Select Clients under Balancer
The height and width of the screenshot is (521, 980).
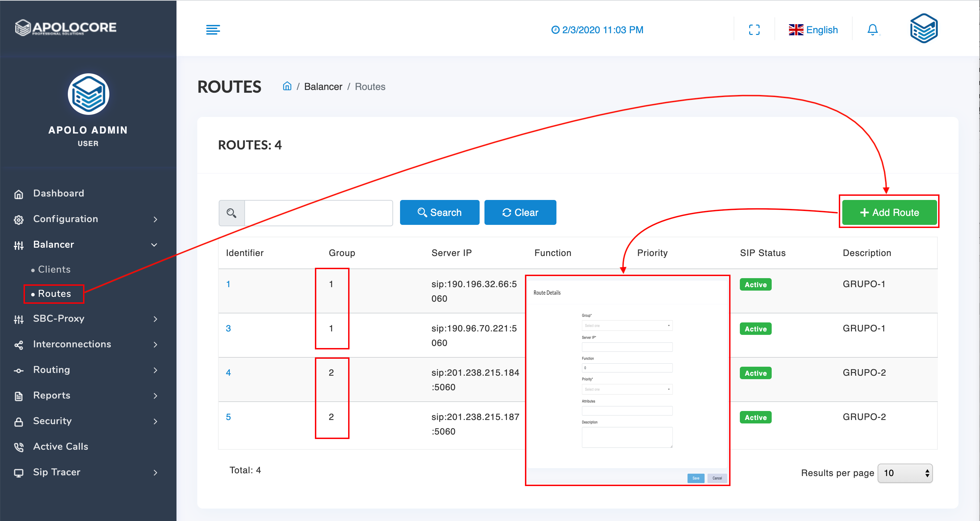click(x=54, y=269)
